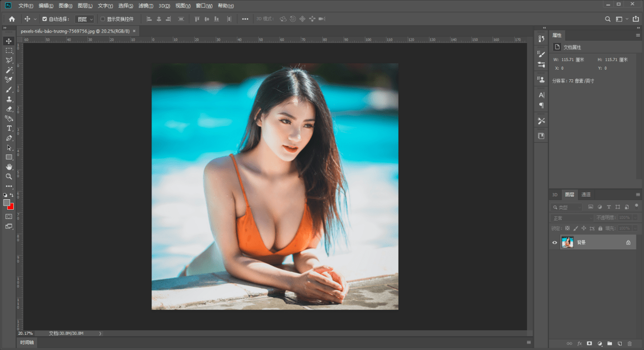Choose the Hand tool
The image size is (644, 350).
pos(9,167)
